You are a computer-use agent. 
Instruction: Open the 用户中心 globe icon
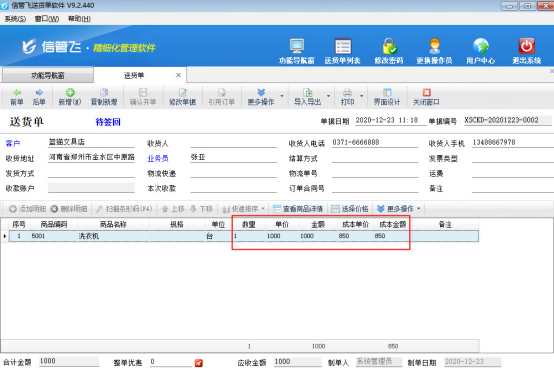(481, 46)
